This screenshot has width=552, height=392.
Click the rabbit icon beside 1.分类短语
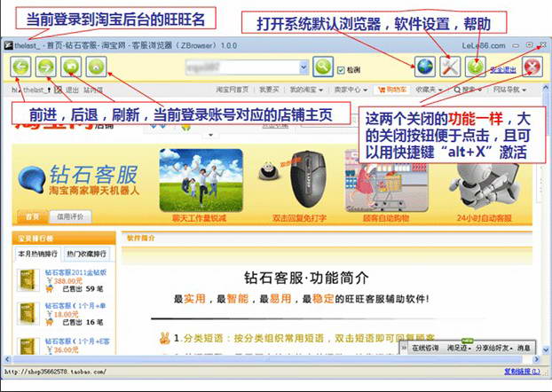pos(164,338)
